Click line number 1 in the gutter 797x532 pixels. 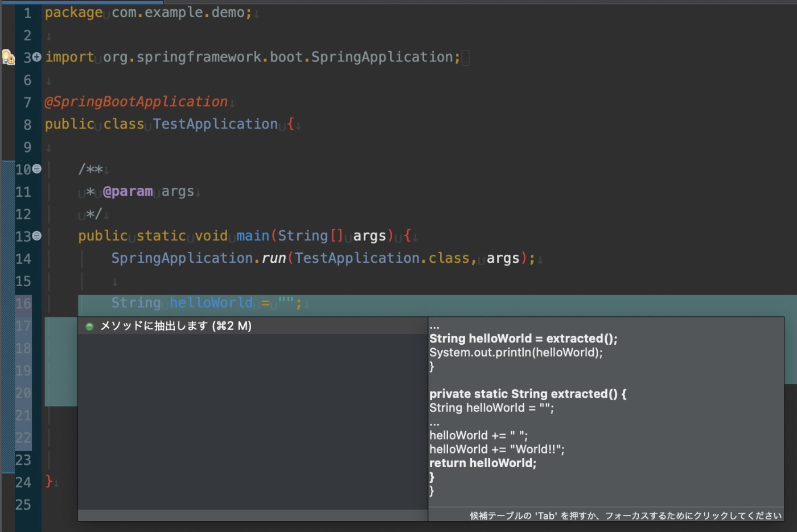27,13
